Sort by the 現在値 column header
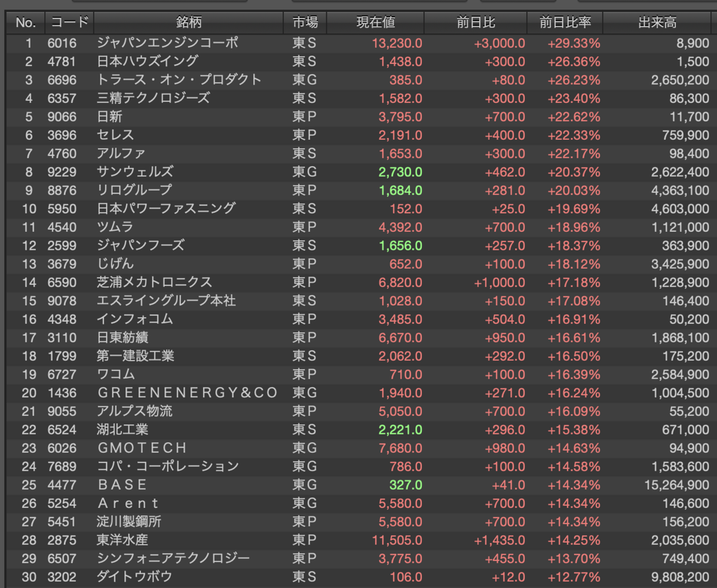 (x=375, y=23)
